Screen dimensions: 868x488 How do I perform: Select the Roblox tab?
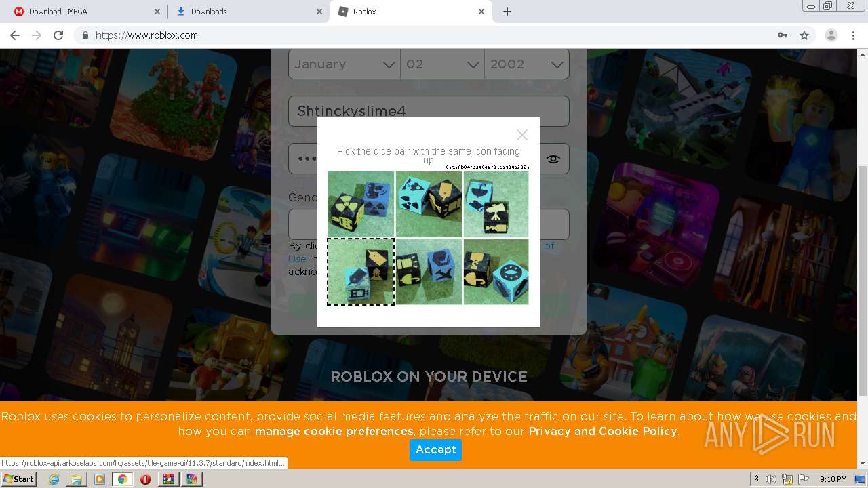pyautogui.click(x=410, y=12)
